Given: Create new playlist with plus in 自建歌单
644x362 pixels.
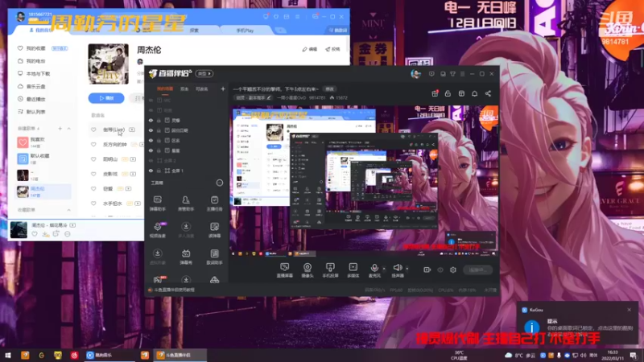Looking at the screenshot, I should 60,129.
